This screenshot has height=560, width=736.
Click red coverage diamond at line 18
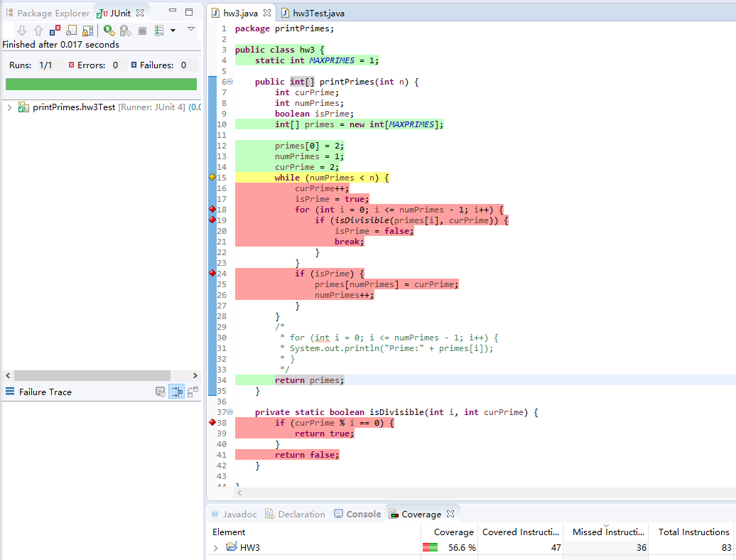point(212,210)
